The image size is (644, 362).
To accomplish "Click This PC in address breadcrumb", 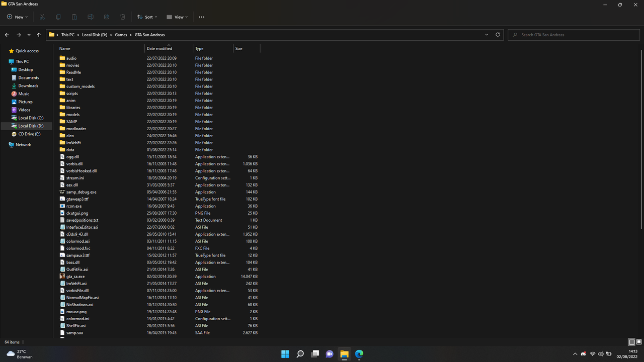I will [67, 35].
